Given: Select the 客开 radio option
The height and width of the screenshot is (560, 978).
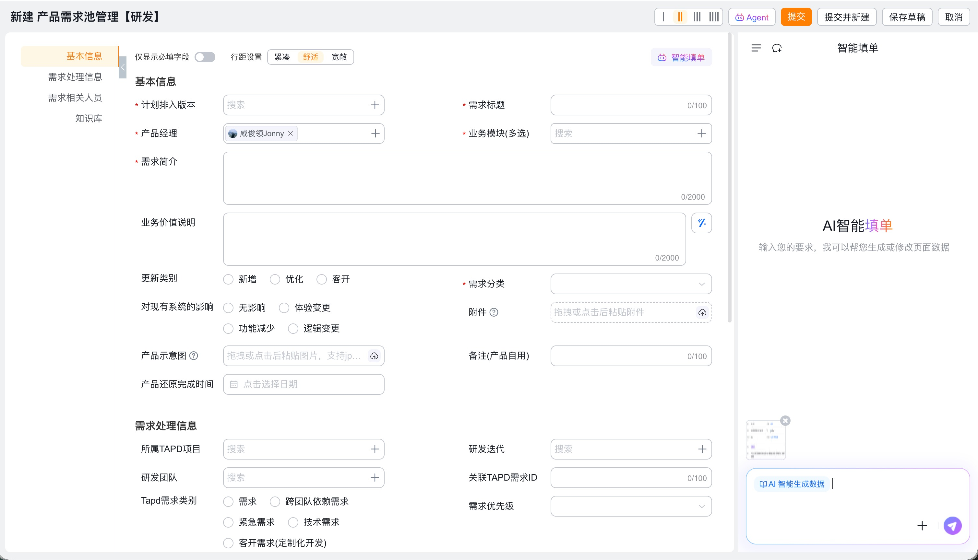Looking at the screenshot, I should click(x=322, y=279).
